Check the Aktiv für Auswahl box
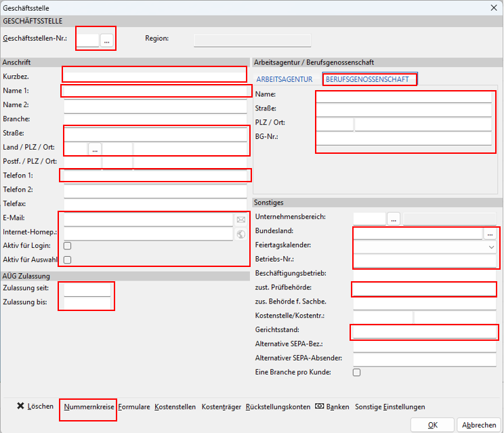This screenshot has width=504, height=433. tap(68, 260)
